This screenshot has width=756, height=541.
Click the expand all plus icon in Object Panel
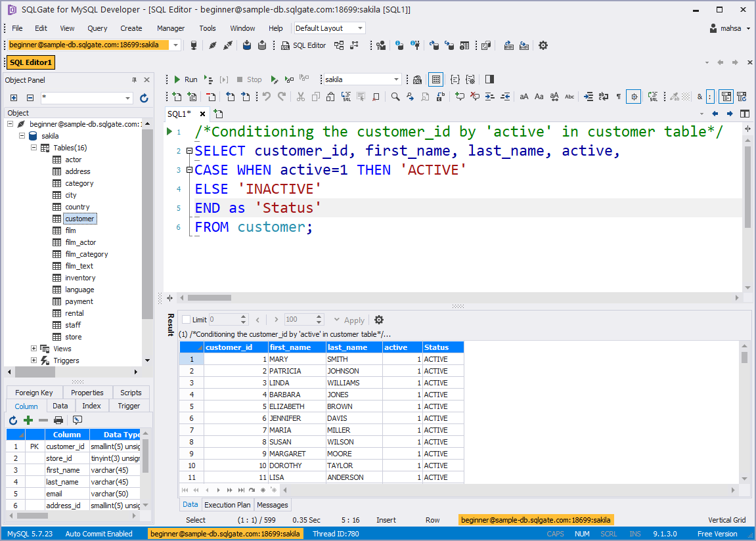click(x=14, y=98)
